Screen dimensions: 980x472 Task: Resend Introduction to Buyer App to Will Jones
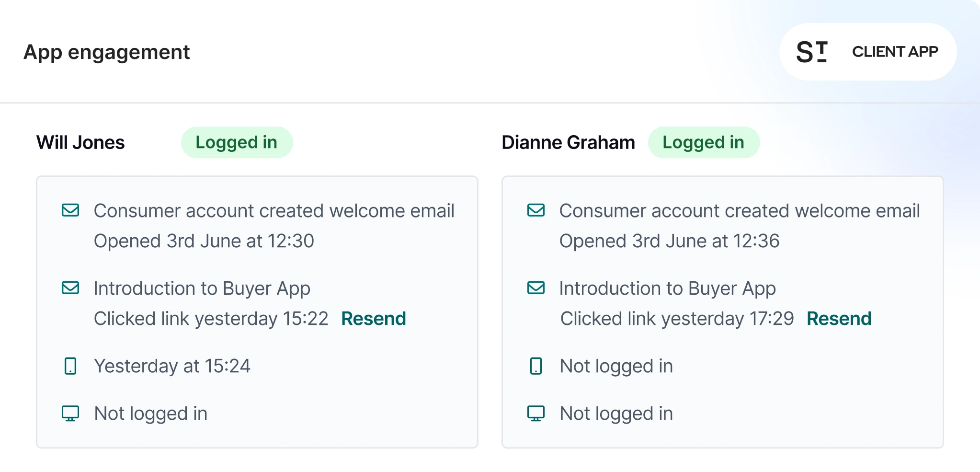coord(374,319)
